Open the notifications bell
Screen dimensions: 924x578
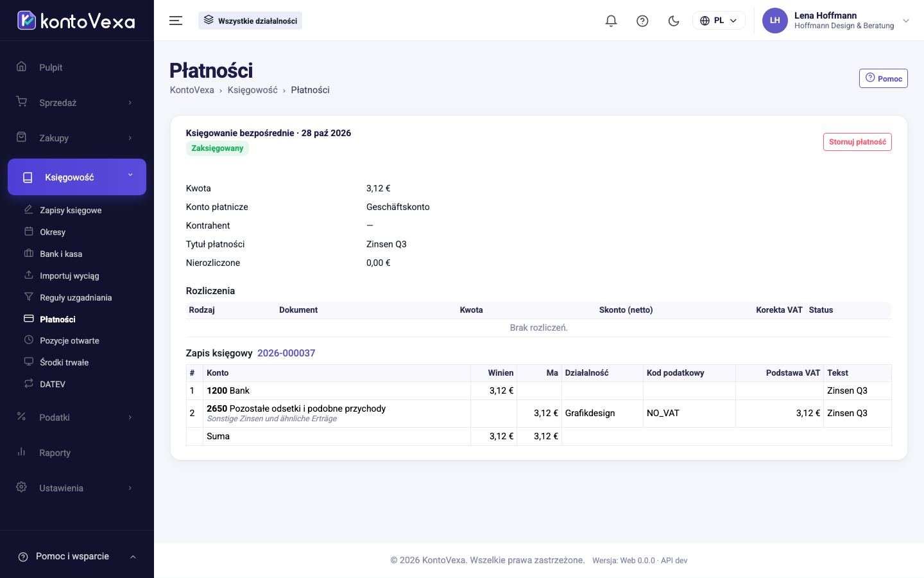click(611, 21)
